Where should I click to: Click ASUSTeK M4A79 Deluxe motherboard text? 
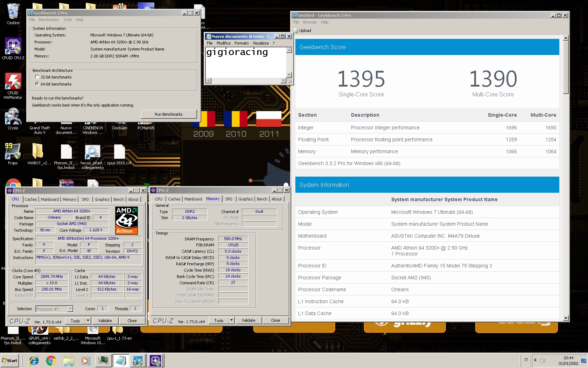[435, 236]
